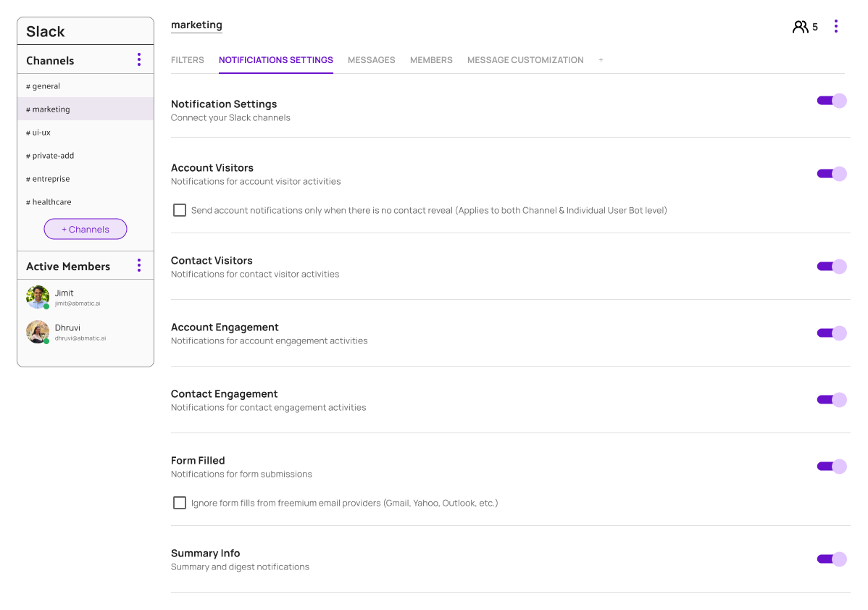Open the top-right options menu
Viewport: 868px width, 610px height.
836,26
